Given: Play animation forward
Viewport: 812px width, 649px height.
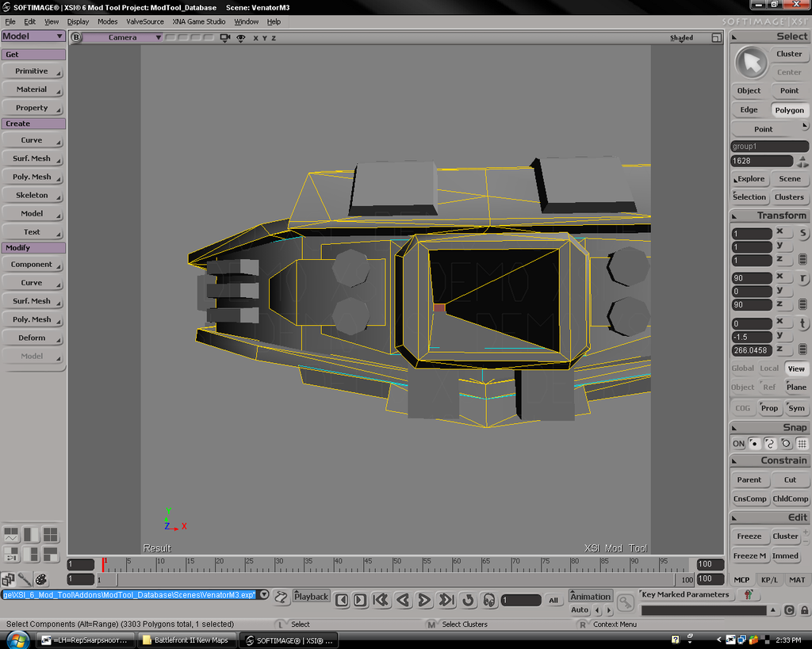Looking at the screenshot, I should (423, 600).
